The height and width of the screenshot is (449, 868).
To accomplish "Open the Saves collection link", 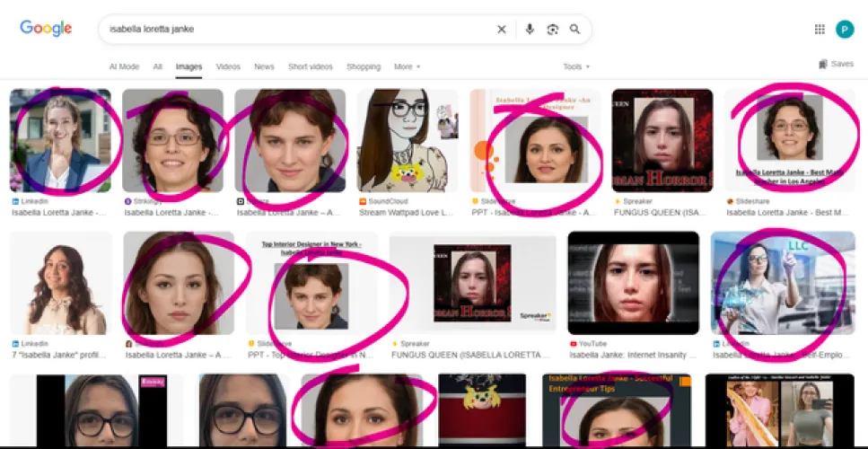I will click(836, 65).
